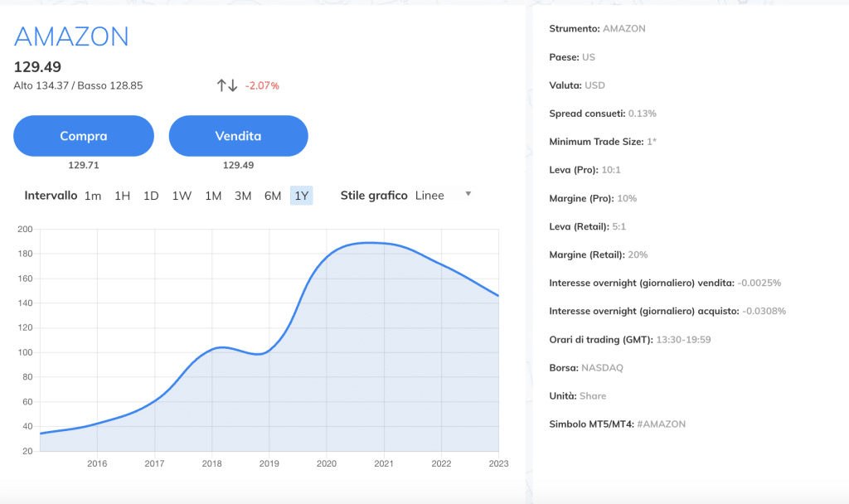The width and height of the screenshot is (849, 504).
Task: Switch to the 3M interval
Action: pos(242,196)
